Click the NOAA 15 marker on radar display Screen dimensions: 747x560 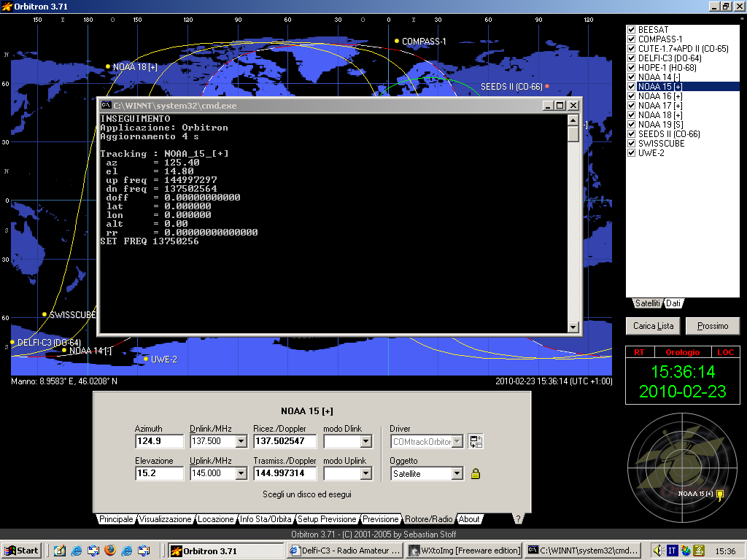tap(720, 494)
